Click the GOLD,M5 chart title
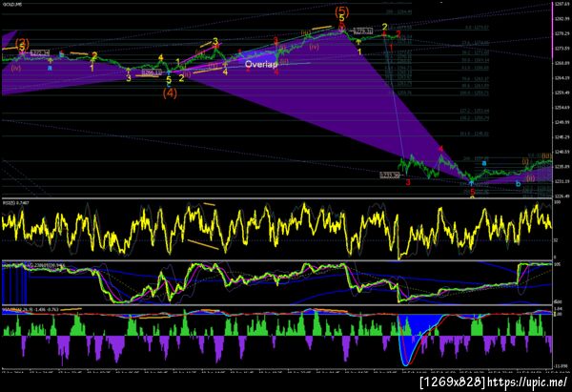 (11, 5)
